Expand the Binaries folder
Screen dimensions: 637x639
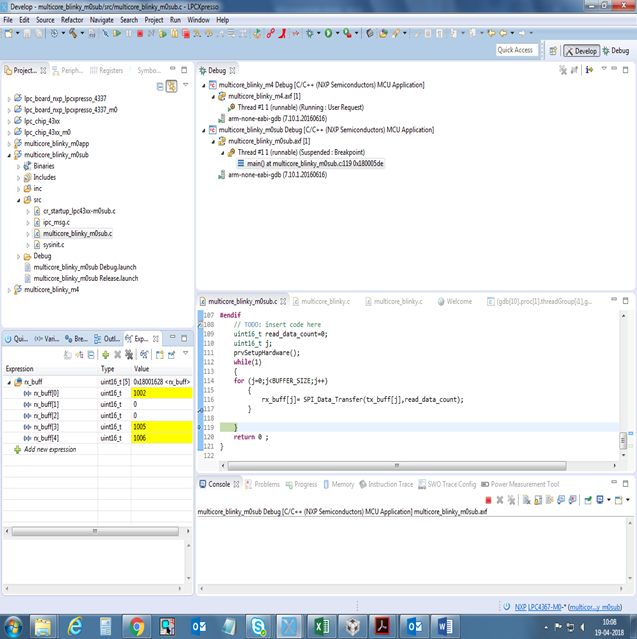[18, 167]
